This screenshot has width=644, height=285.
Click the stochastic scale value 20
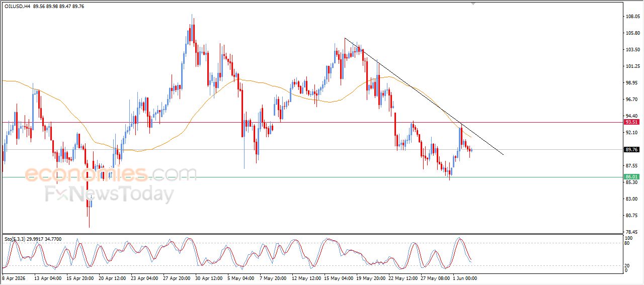coord(627,265)
